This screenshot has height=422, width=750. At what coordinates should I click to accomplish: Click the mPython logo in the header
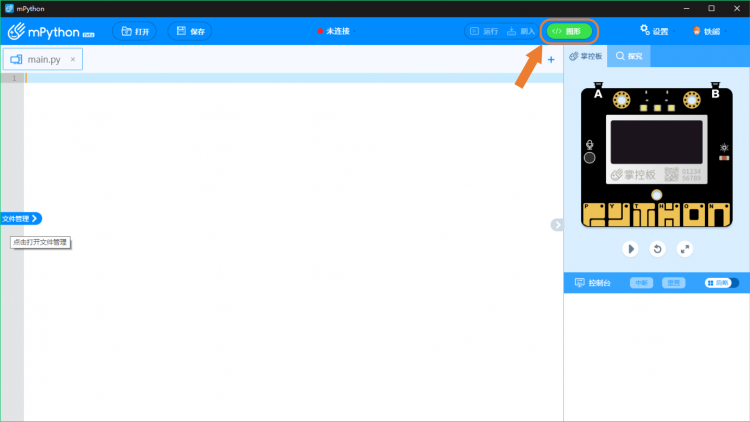(x=51, y=32)
